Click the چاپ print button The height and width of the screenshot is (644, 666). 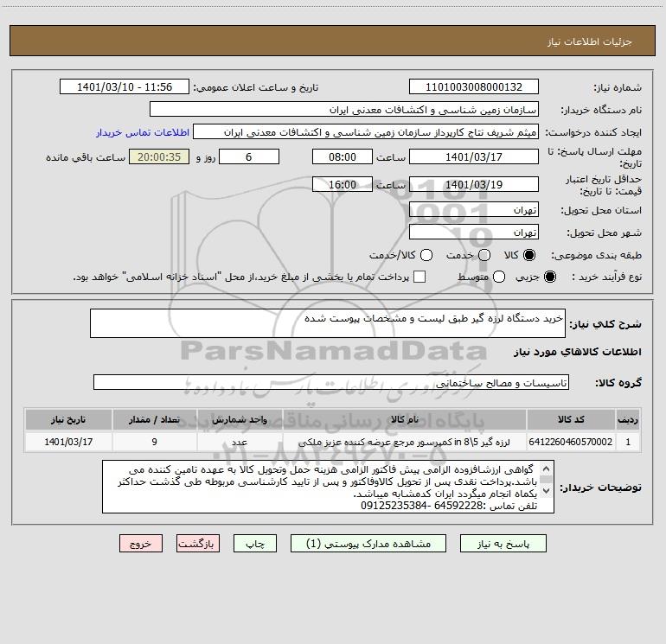point(255,544)
